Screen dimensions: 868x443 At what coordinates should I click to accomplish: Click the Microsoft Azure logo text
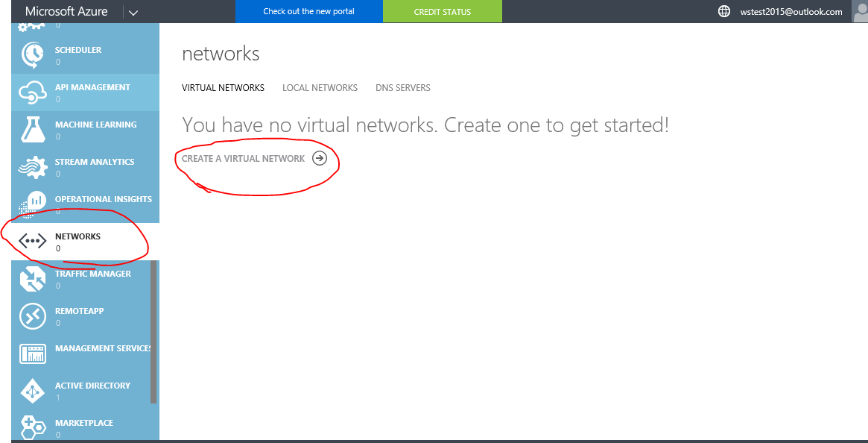pos(66,11)
